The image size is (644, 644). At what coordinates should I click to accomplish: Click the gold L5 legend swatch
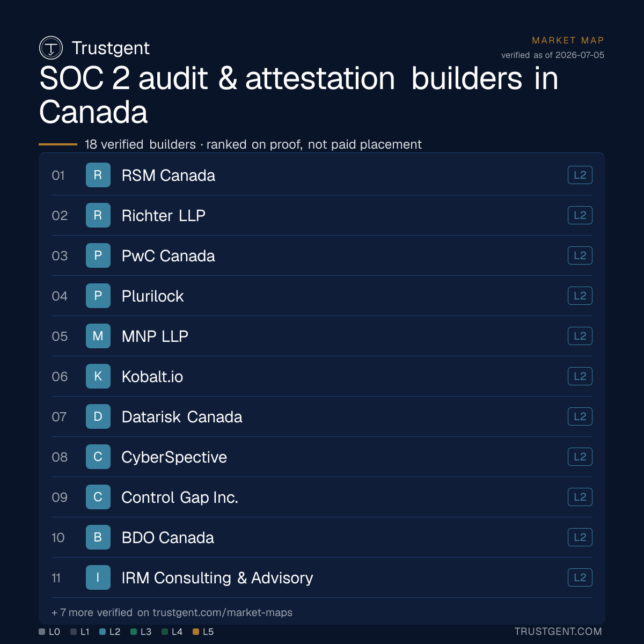[x=196, y=632]
